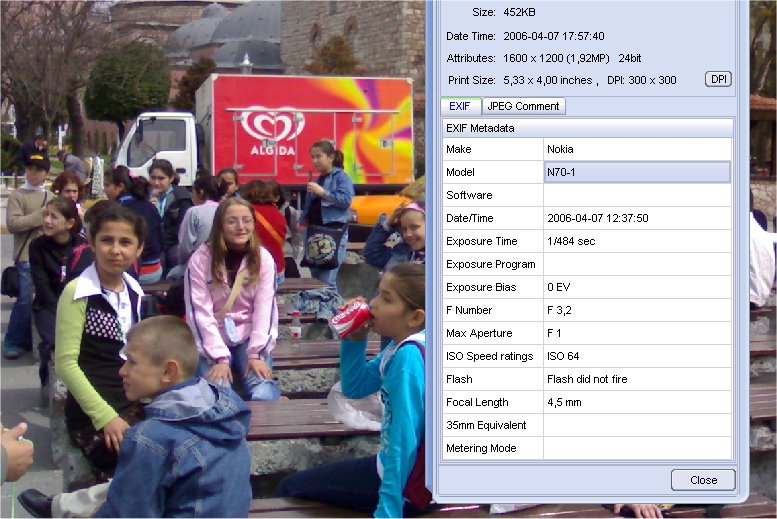Click the ISO 64 value cell
This screenshot has width=777, height=519.
click(637, 356)
